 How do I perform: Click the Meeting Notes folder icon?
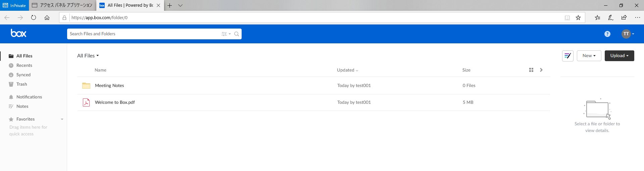(86, 86)
